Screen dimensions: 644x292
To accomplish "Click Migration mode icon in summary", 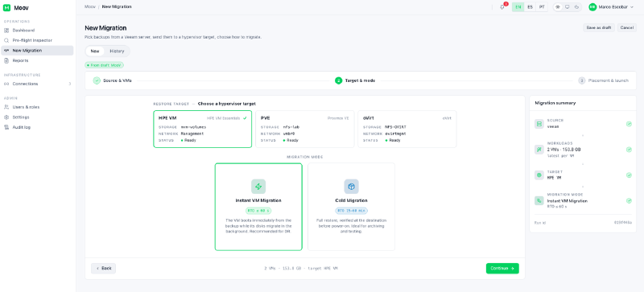I will 539,200.
